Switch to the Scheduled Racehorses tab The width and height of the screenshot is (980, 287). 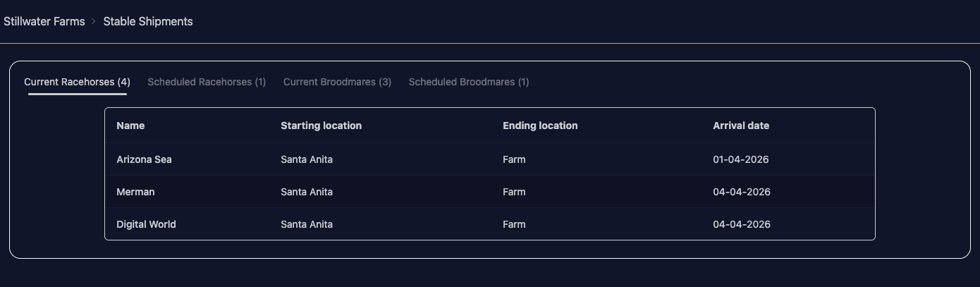pos(207,82)
